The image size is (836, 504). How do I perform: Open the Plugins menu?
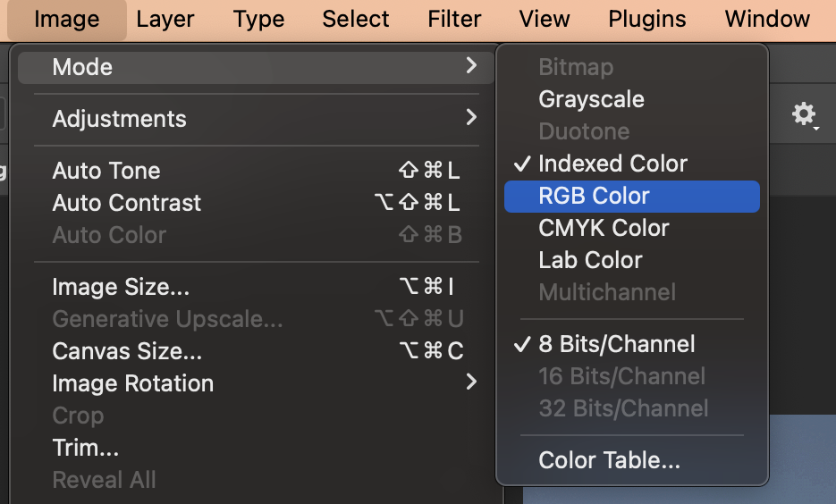click(x=647, y=19)
